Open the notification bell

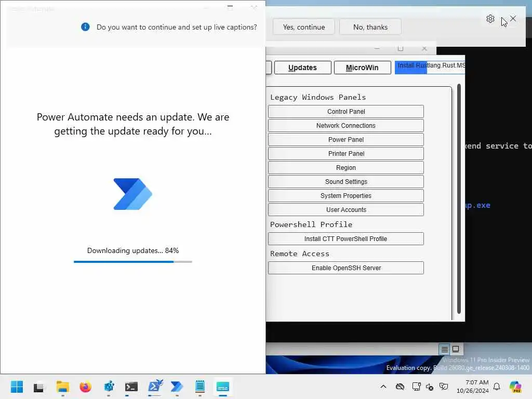497,387
